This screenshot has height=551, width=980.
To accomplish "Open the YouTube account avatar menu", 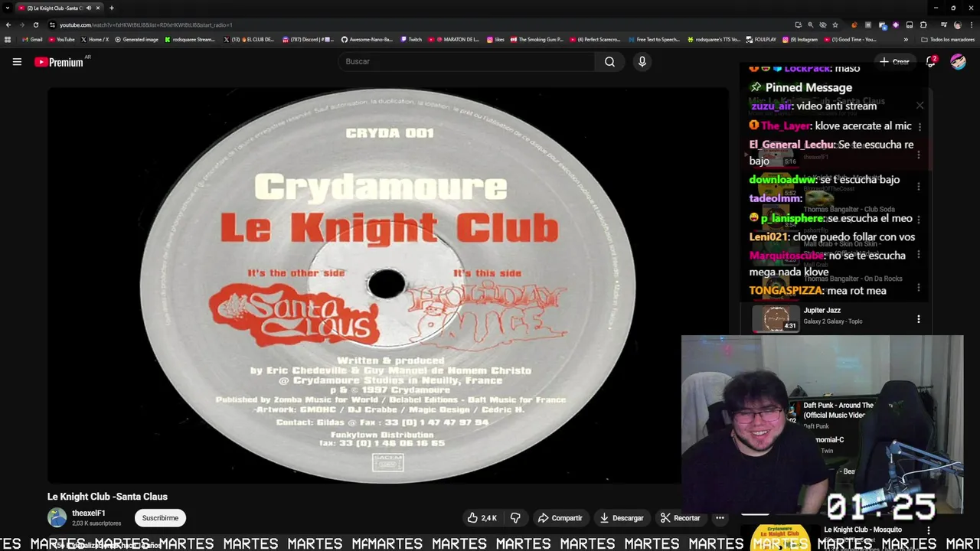I will point(959,62).
